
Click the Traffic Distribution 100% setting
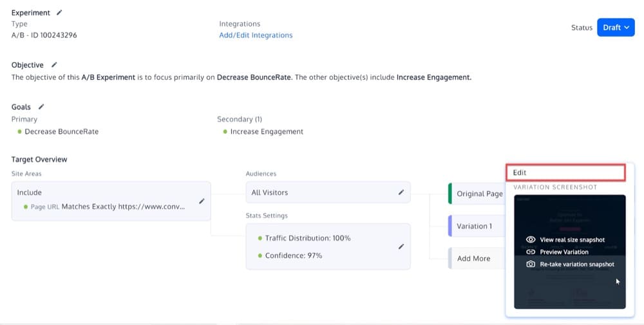tap(308, 238)
